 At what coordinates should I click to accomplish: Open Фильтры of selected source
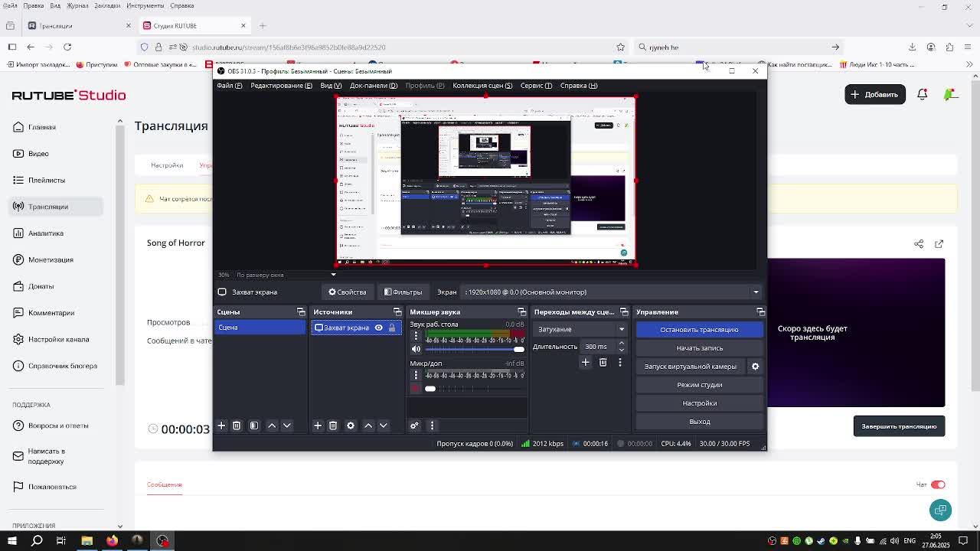tap(403, 292)
